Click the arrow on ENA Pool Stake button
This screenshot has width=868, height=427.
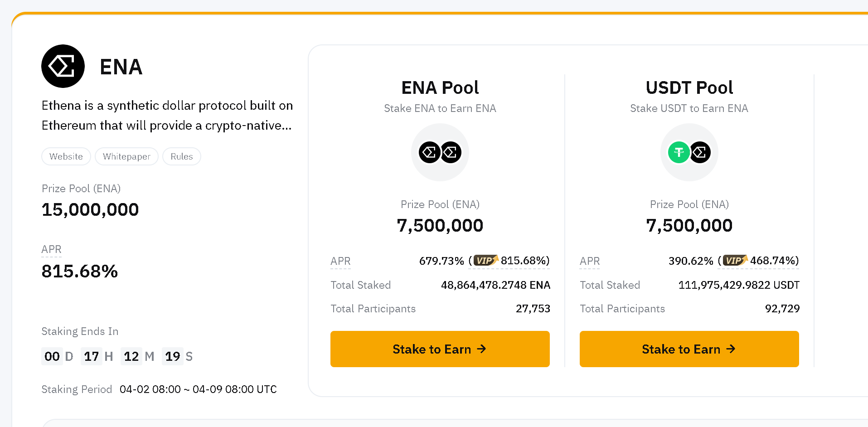[482, 349]
